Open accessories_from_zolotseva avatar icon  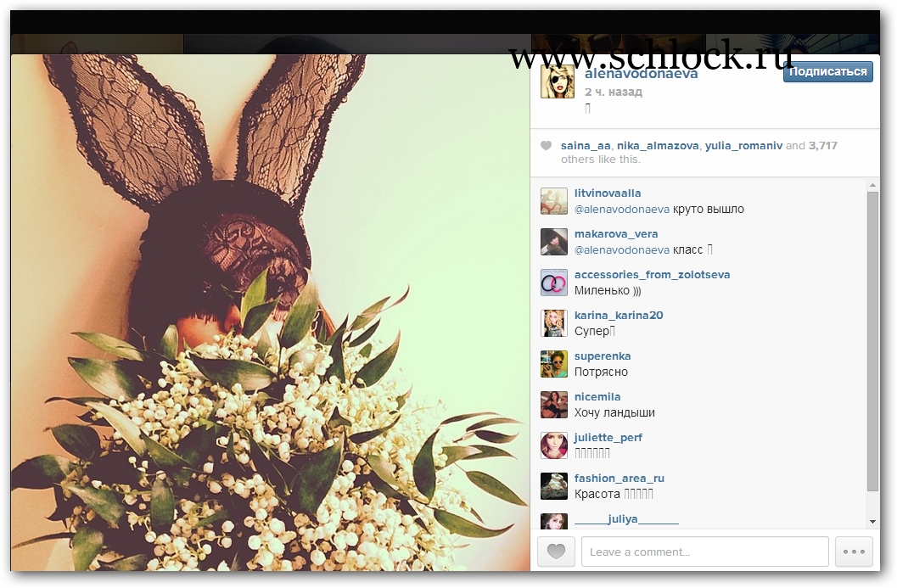coord(554,283)
